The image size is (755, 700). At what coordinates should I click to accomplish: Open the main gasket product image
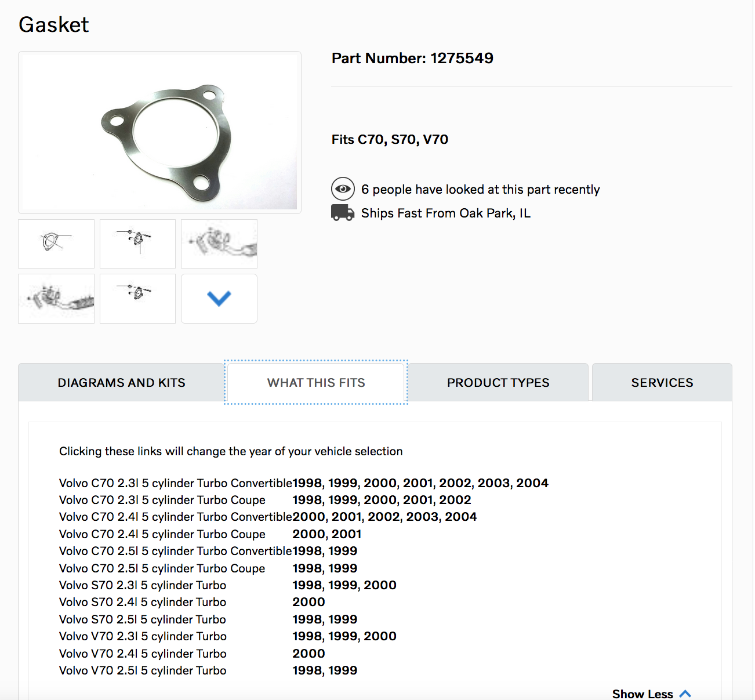(x=159, y=132)
